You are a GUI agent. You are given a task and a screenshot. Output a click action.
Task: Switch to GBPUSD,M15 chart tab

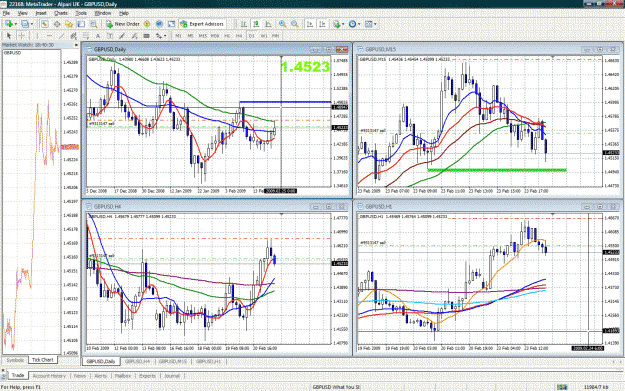173,362
